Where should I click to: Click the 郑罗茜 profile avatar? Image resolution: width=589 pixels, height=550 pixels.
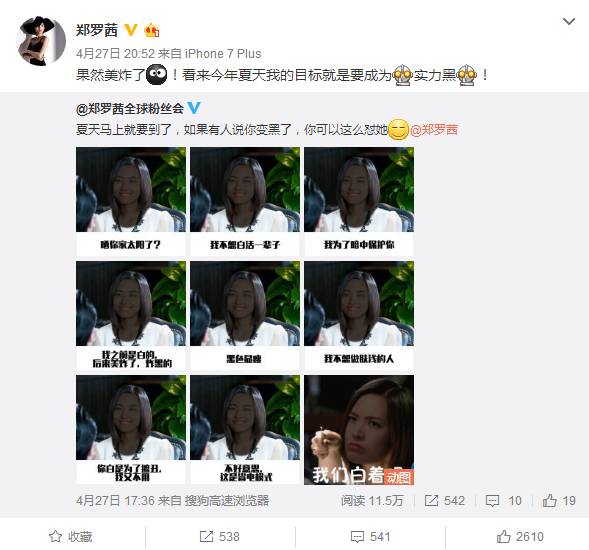[41, 41]
